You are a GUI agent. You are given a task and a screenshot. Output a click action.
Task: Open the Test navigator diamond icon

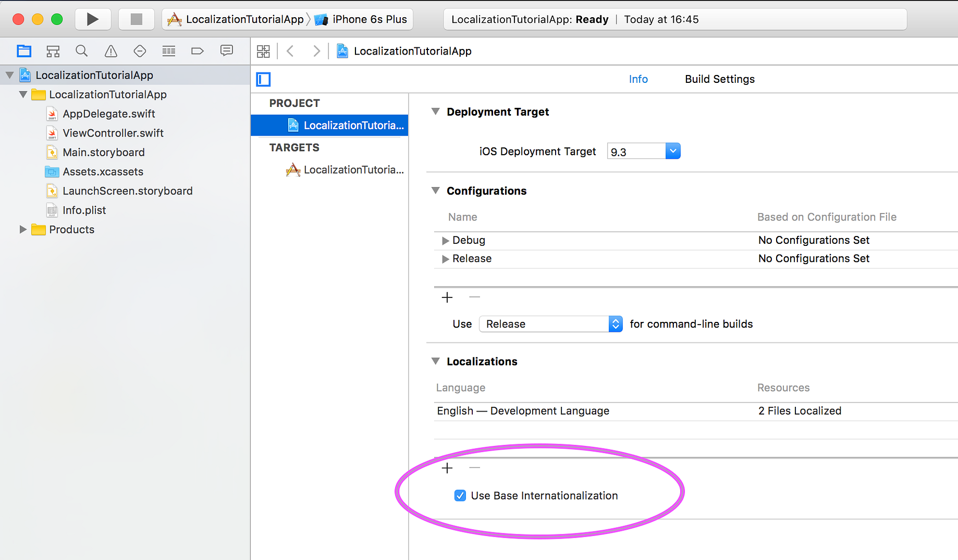coord(140,51)
